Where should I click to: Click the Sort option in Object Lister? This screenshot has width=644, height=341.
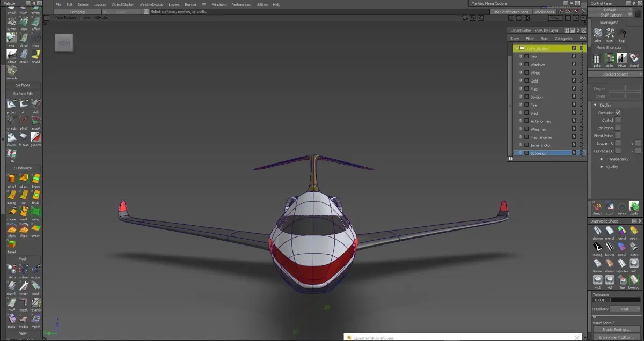(x=544, y=39)
